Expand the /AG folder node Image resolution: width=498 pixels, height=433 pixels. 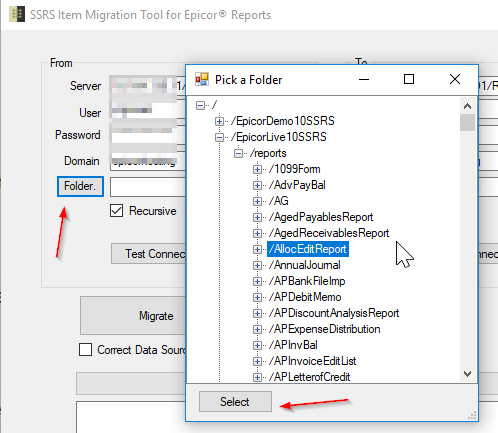coord(257,201)
